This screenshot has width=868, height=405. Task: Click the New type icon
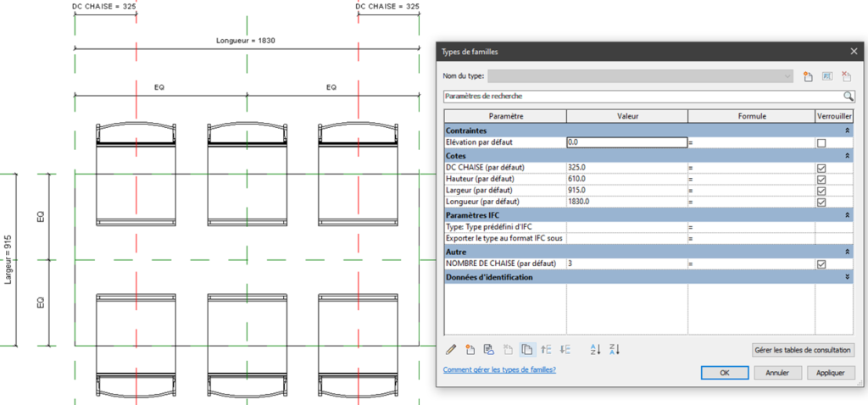pos(809,76)
